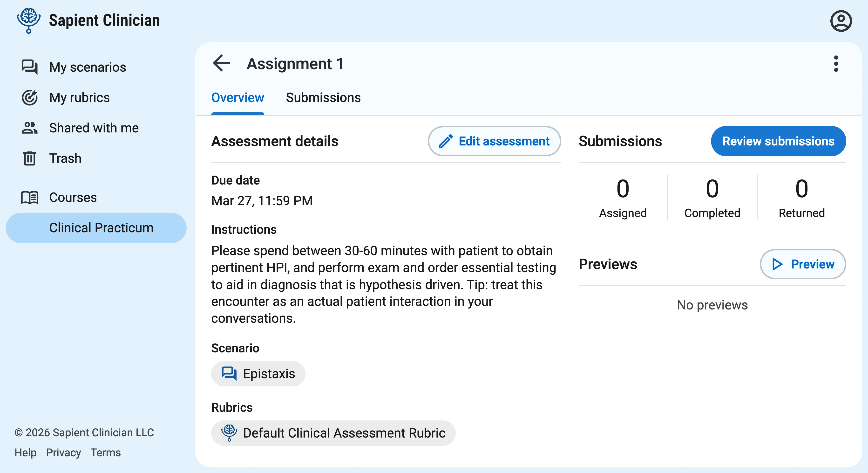
Task: Navigate back using the arrow icon
Action: click(221, 63)
